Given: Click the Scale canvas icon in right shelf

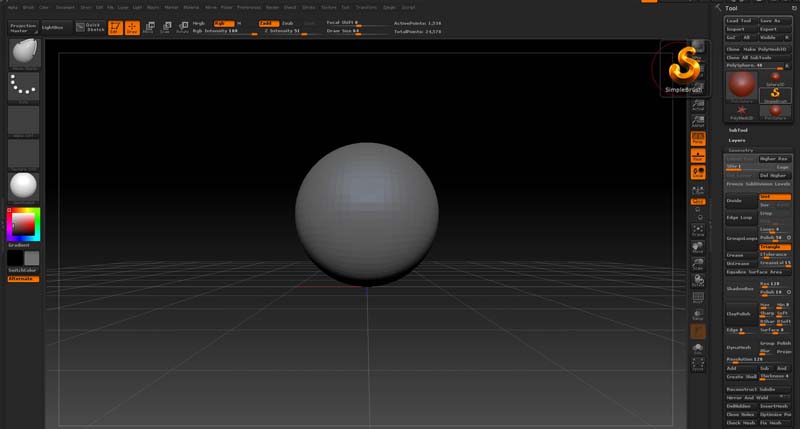Looking at the screenshot, I should (x=698, y=264).
